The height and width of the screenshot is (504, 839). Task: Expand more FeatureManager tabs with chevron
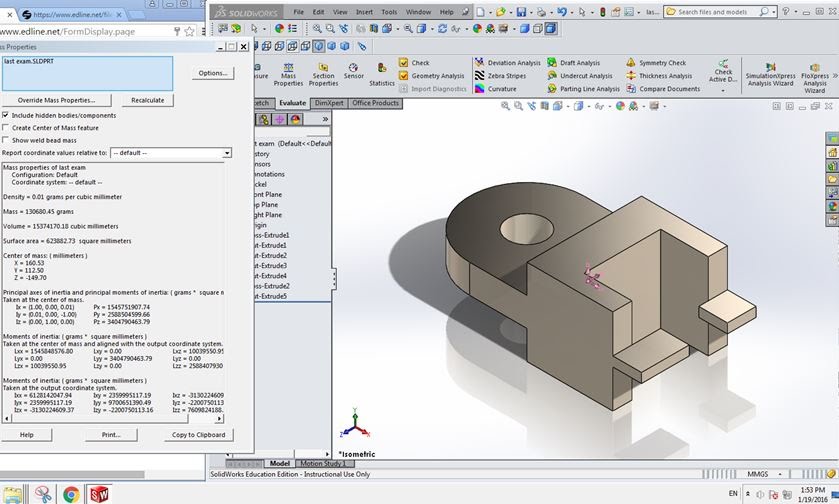325,119
